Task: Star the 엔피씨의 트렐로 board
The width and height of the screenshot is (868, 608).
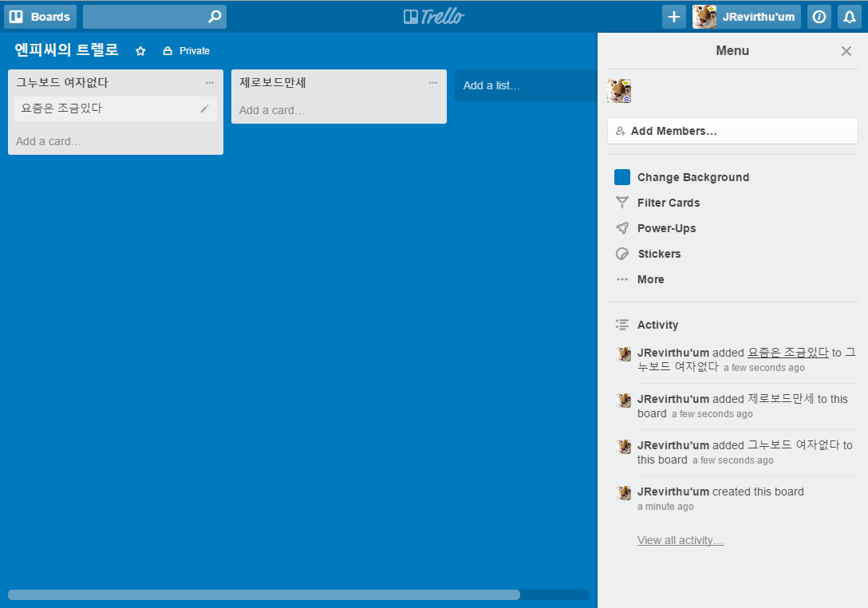Action: click(x=140, y=51)
